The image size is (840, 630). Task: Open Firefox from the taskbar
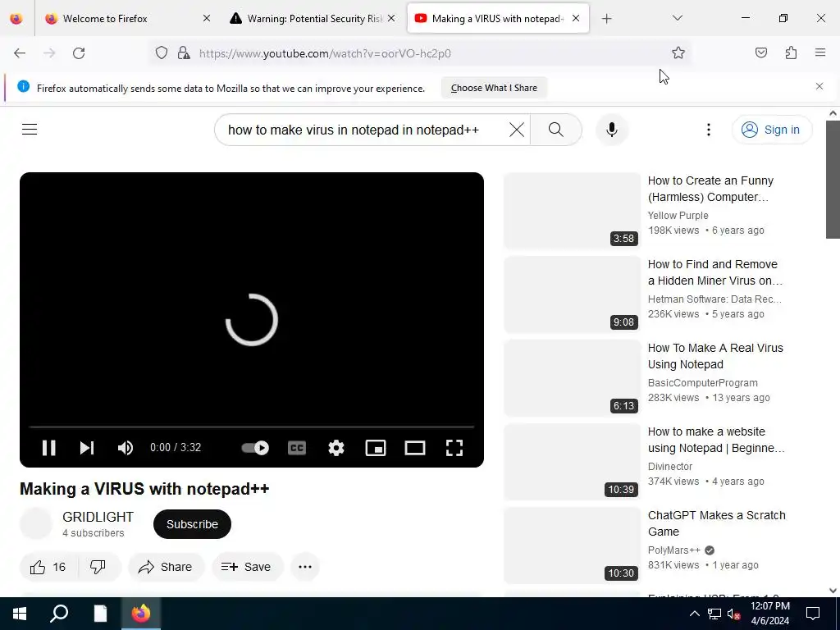(141, 614)
